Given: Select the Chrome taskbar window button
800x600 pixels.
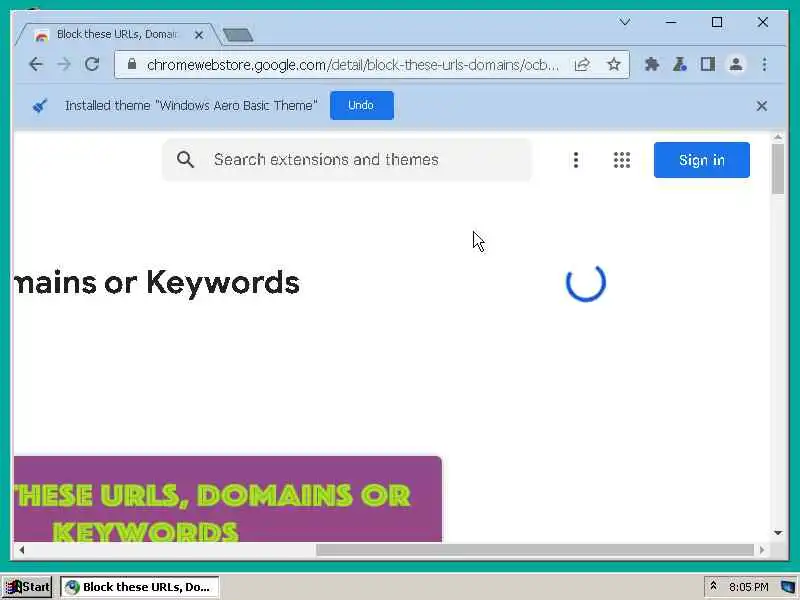Looking at the screenshot, I should coord(139,587).
